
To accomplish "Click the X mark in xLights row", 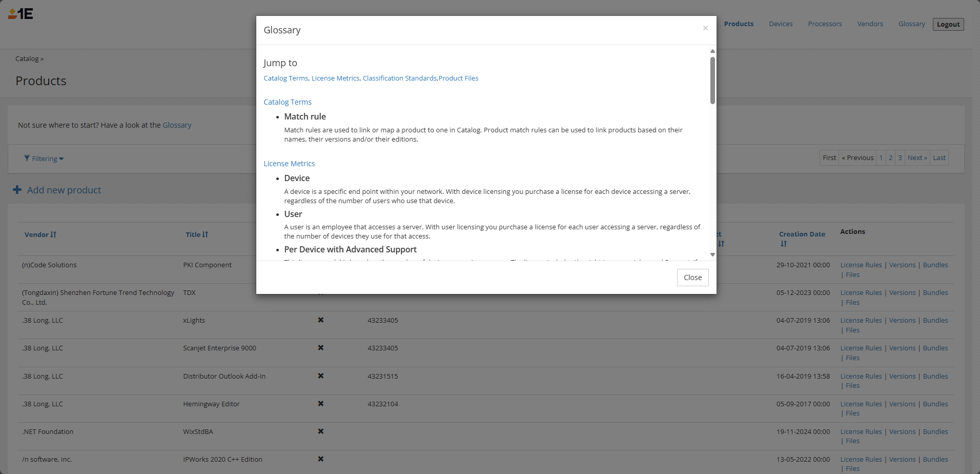I will tap(320, 320).
